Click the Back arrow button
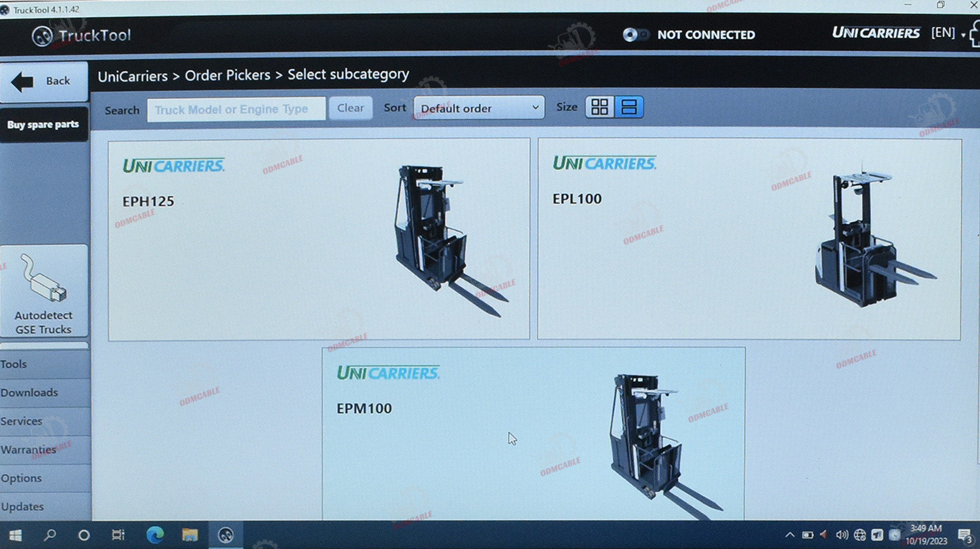980x549 pixels. pyautogui.click(x=44, y=82)
